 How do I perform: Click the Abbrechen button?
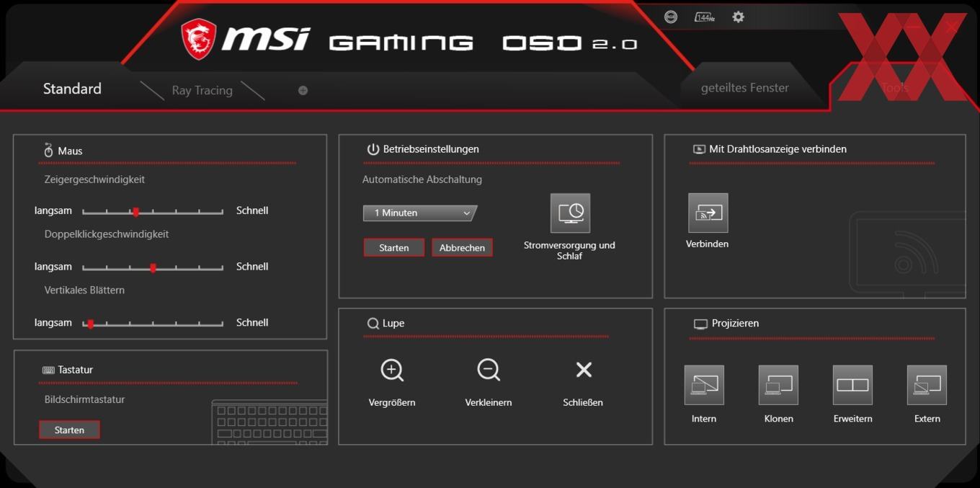(462, 247)
